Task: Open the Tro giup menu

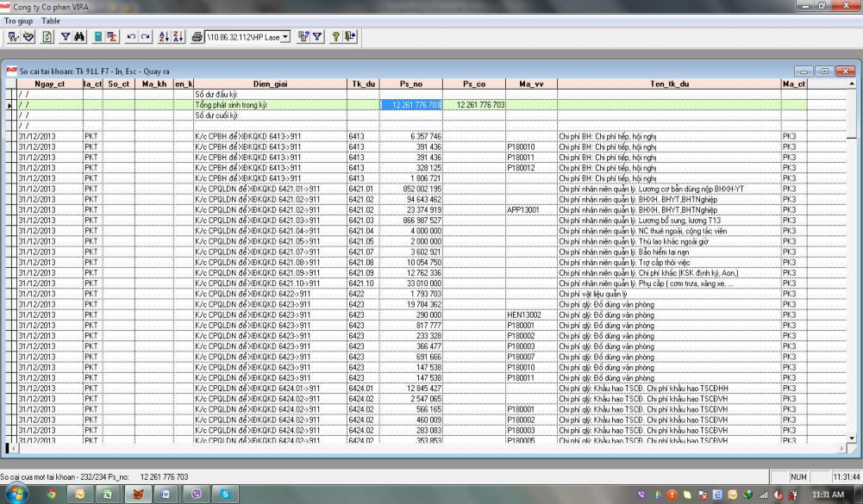Action: (x=18, y=20)
